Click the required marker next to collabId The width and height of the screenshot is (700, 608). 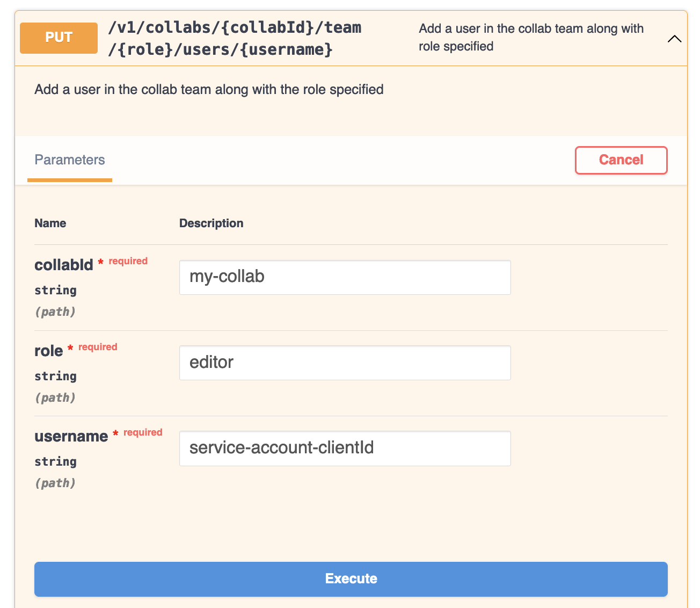coord(128,261)
